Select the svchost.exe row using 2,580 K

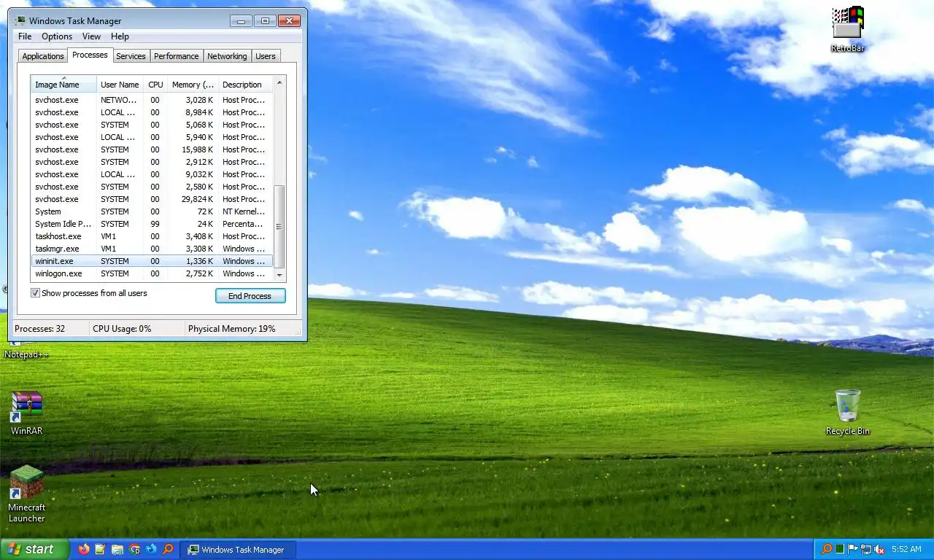[x=152, y=187]
